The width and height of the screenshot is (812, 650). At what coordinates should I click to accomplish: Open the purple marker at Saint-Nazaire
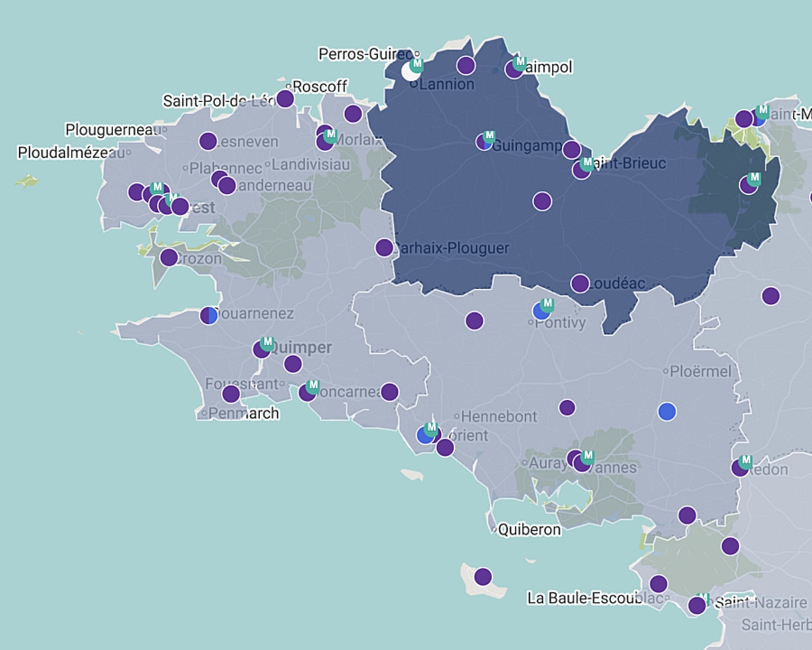pos(697,606)
